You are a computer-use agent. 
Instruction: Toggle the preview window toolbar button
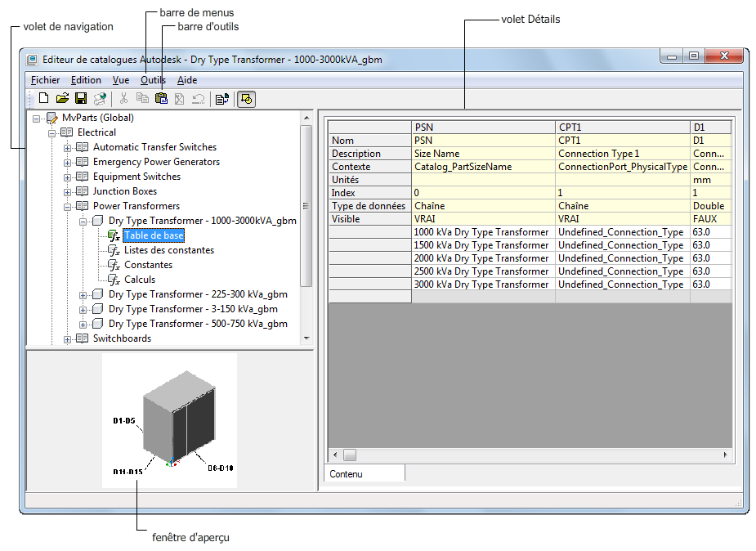coord(246,99)
